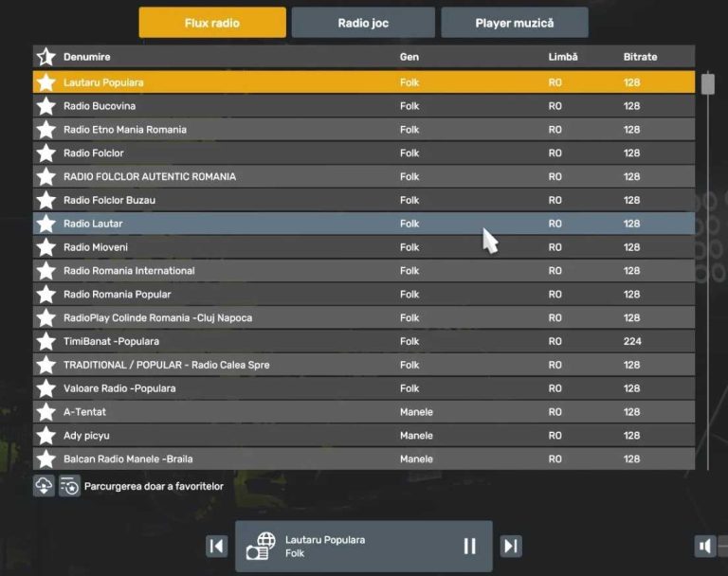Screen dimensions: 728x576
Task: Sort list by Gen column
Action: coord(409,57)
